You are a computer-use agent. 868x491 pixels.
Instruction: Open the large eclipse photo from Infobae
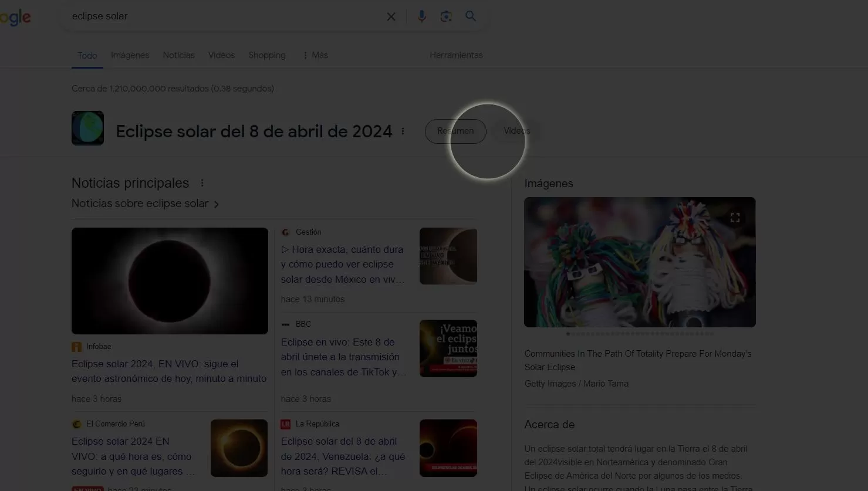click(170, 281)
